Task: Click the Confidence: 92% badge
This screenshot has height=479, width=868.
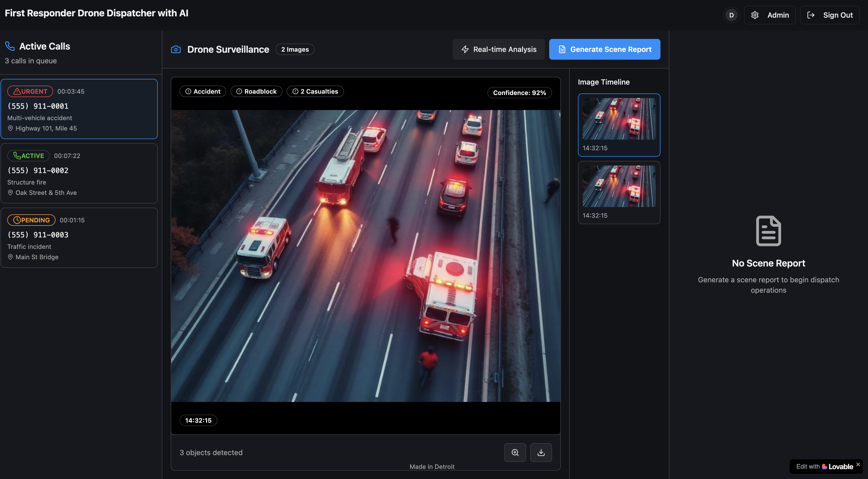Action: 519,93
